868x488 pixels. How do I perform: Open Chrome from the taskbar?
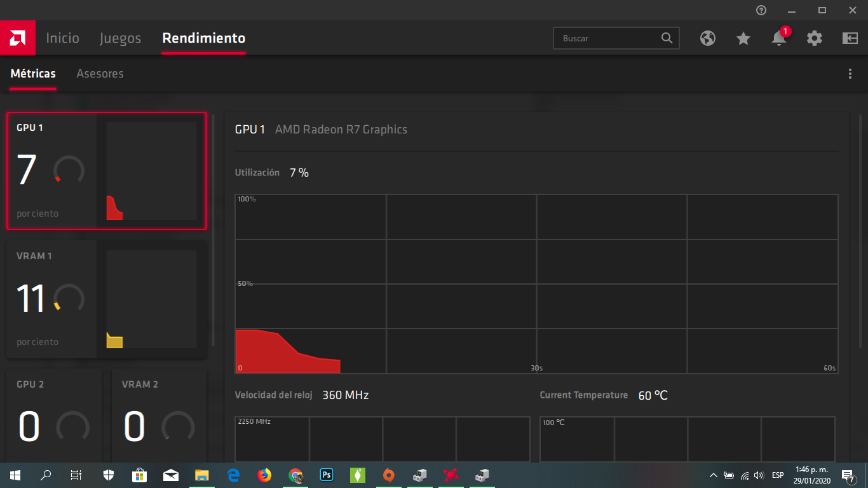(295, 475)
